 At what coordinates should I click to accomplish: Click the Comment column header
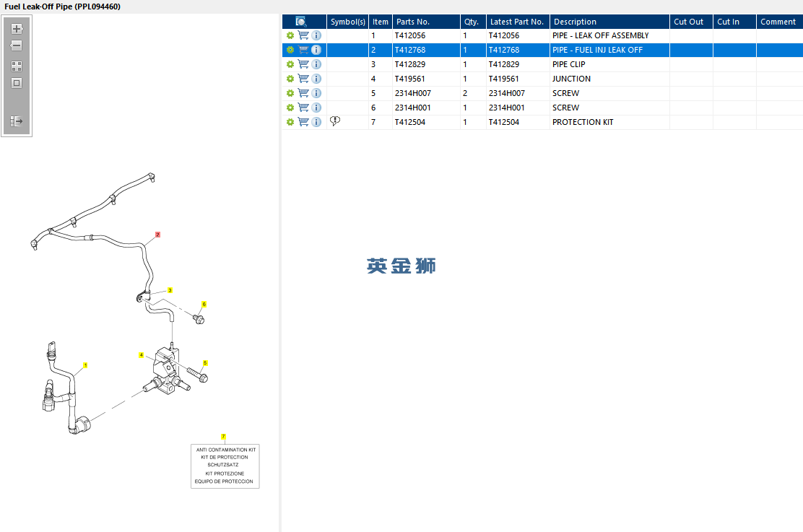click(779, 22)
